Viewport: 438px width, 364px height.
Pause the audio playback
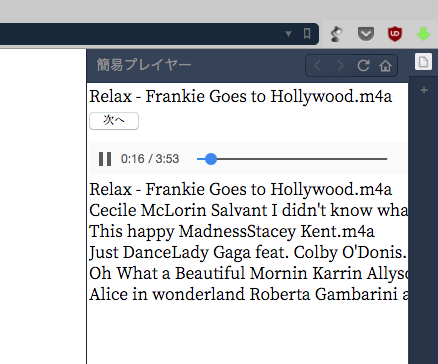(105, 159)
